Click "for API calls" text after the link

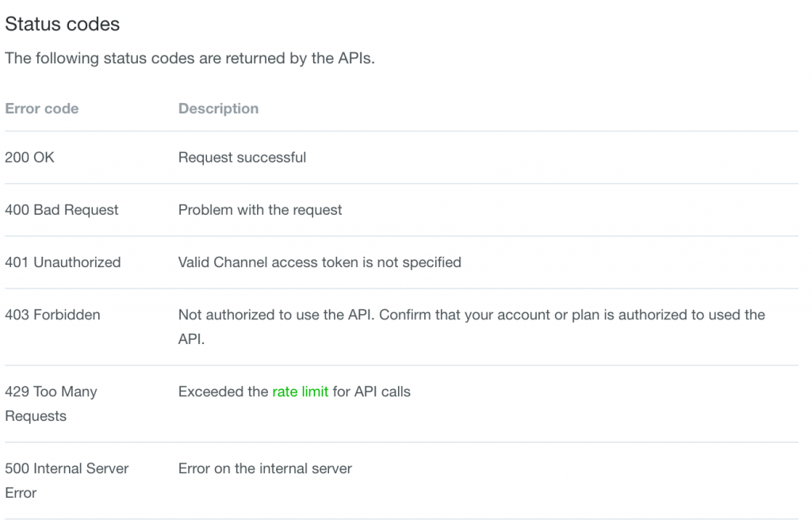click(371, 391)
